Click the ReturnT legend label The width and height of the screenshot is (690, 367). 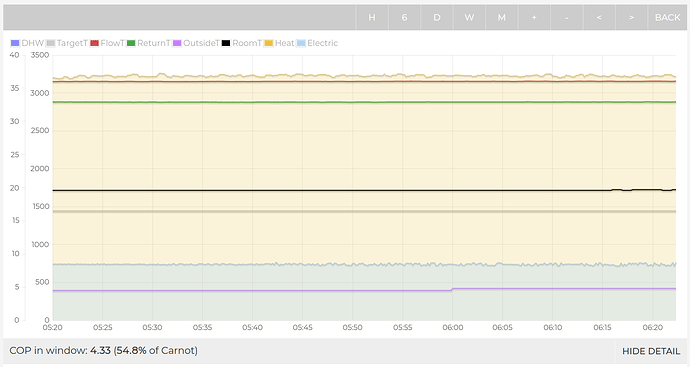(x=154, y=43)
